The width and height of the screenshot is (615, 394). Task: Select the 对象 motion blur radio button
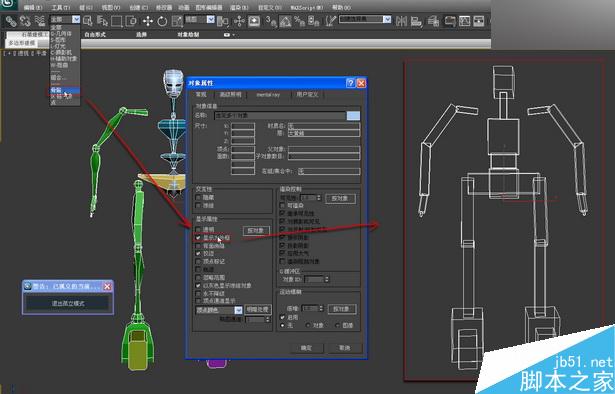308,325
